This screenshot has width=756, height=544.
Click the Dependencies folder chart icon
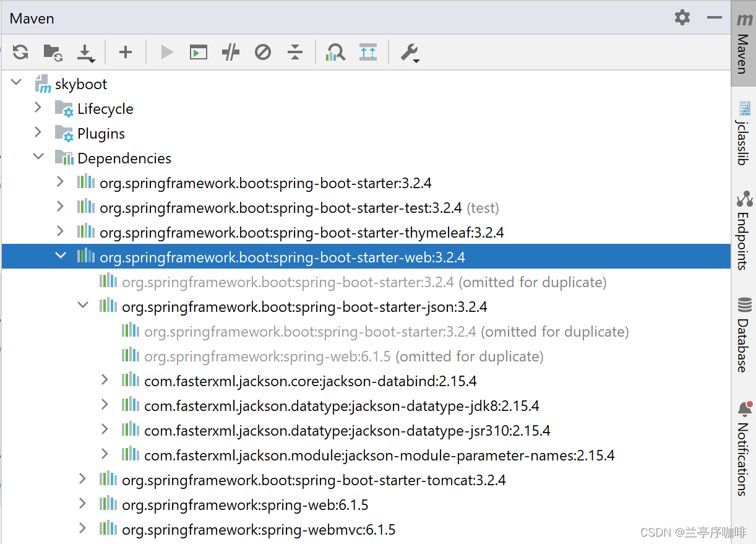tap(64, 158)
